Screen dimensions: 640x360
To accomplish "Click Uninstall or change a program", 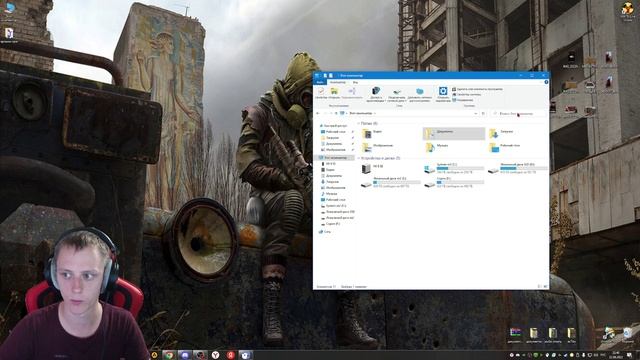I will tap(478, 89).
